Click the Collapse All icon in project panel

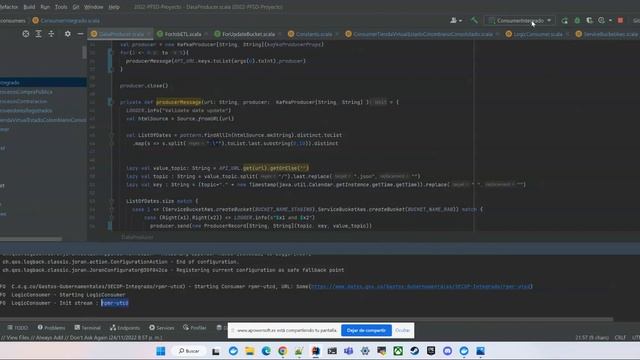click(51, 34)
